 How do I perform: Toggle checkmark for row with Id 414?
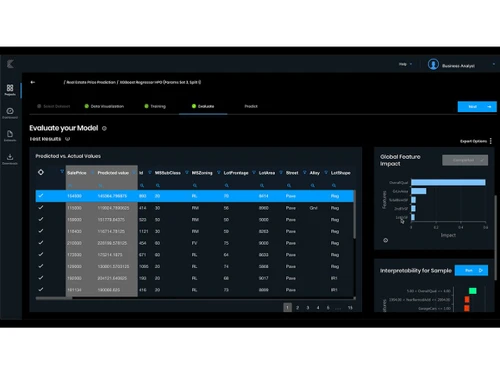click(x=41, y=207)
